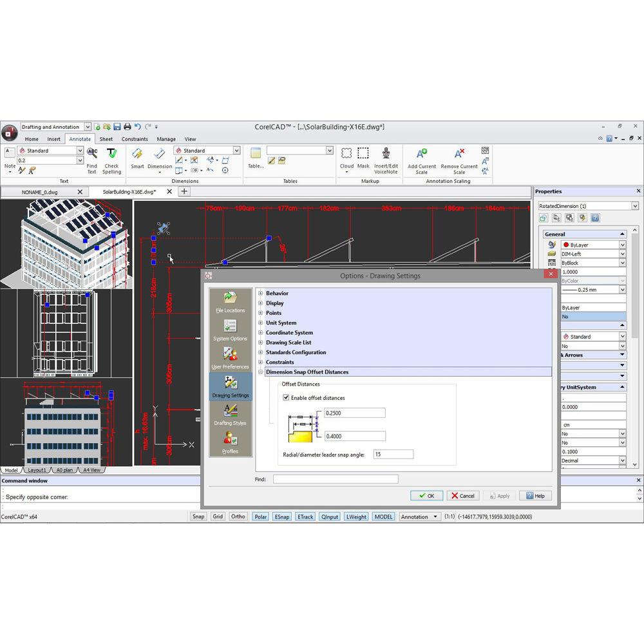Expand the Behavior settings node
Screen dimensions: 644x644
click(261, 294)
